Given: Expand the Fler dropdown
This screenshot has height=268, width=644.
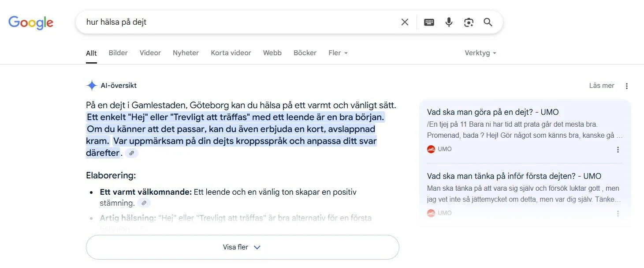Looking at the screenshot, I should pos(338,53).
